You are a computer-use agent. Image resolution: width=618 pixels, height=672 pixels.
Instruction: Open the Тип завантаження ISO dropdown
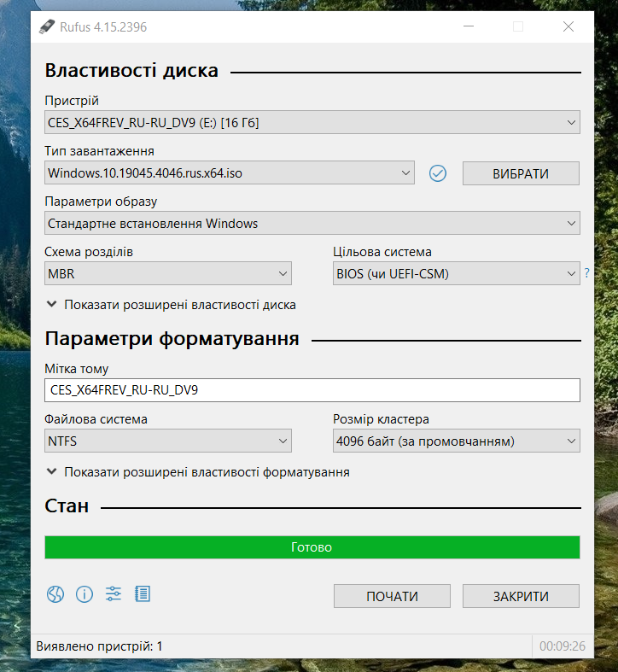click(x=230, y=173)
